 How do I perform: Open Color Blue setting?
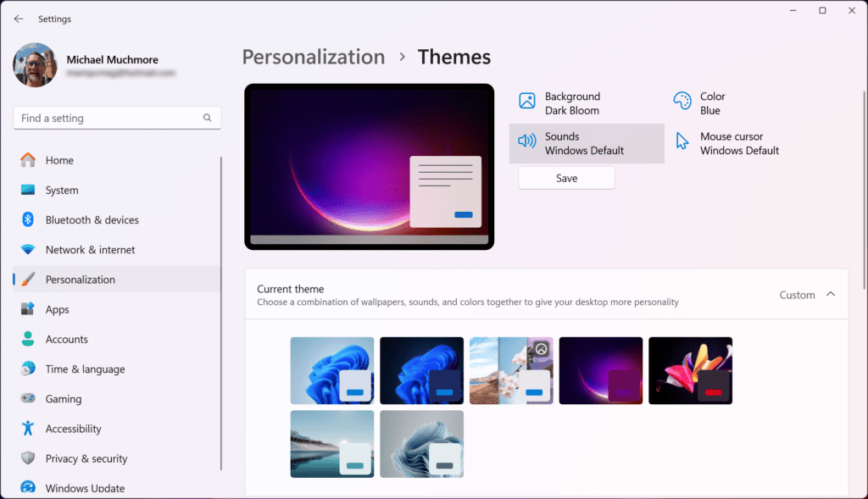point(742,103)
